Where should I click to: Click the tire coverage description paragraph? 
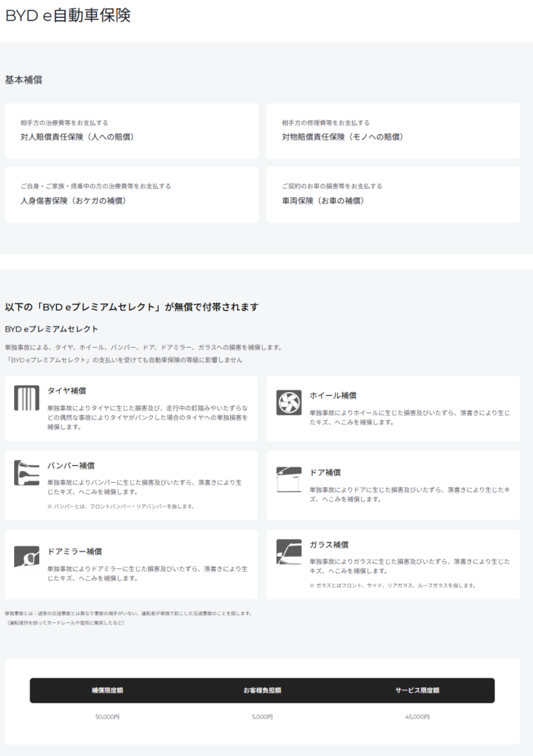(x=148, y=418)
